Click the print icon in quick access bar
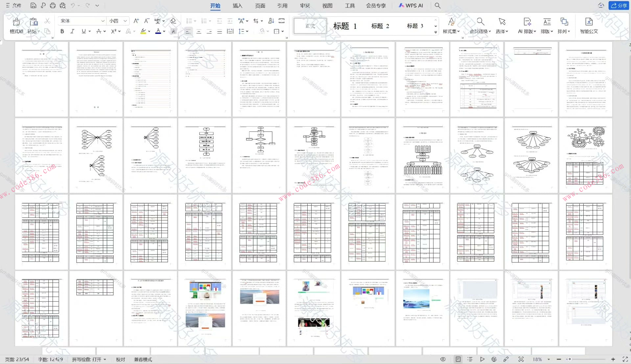Viewport: 631px width, 364px height. pyautogui.click(x=53, y=6)
